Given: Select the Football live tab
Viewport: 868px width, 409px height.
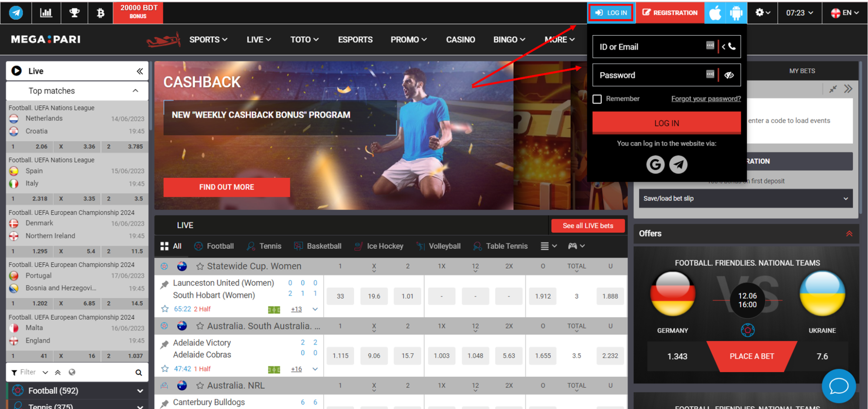Looking at the screenshot, I should 214,246.
